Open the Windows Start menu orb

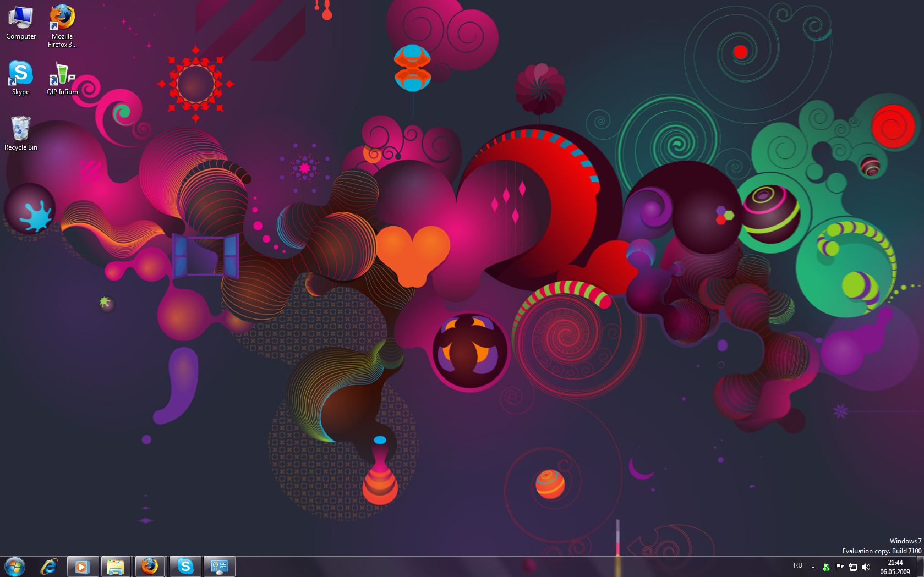coord(14,566)
